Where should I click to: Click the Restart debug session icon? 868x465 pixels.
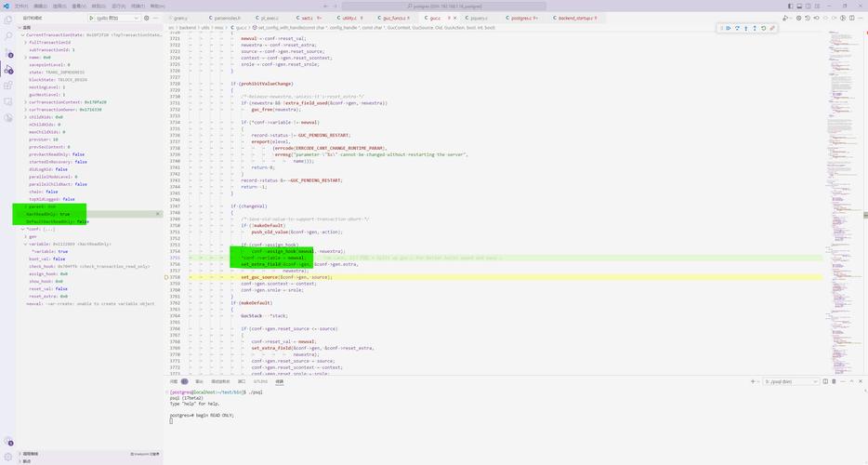(x=764, y=28)
